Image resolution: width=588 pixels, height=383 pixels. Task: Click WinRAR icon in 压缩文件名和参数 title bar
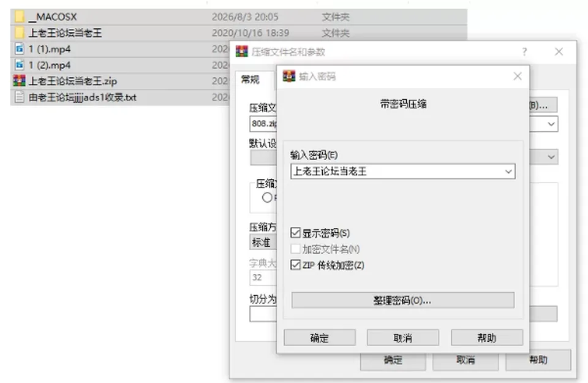[x=242, y=51]
